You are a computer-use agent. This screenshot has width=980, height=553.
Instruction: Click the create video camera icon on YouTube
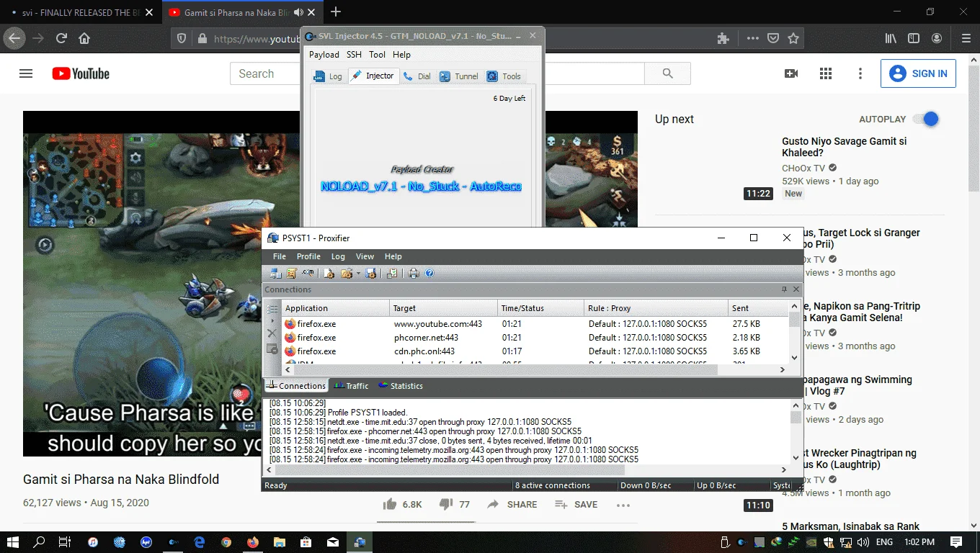point(791,73)
